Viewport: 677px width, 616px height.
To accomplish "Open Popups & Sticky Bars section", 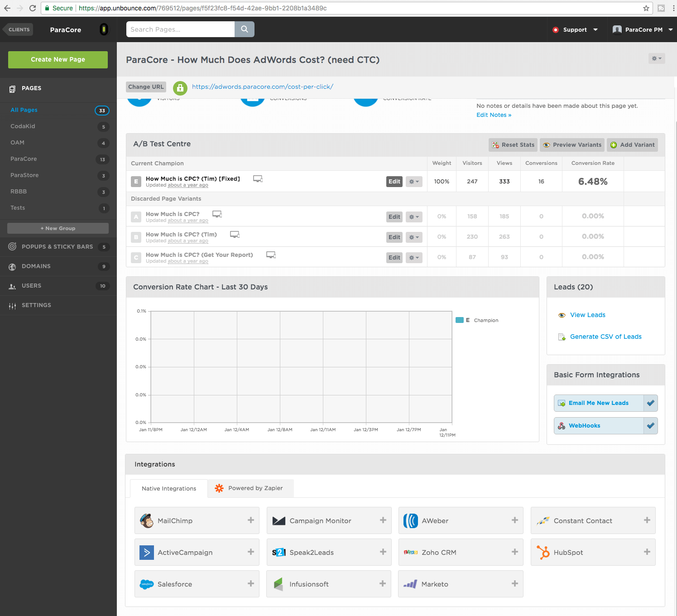I will click(x=58, y=247).
